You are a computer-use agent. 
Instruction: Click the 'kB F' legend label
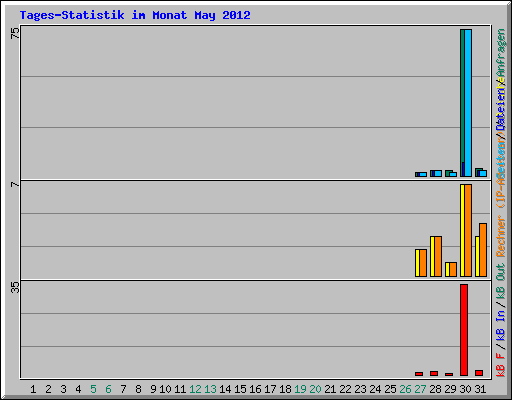tap(500, 364)
